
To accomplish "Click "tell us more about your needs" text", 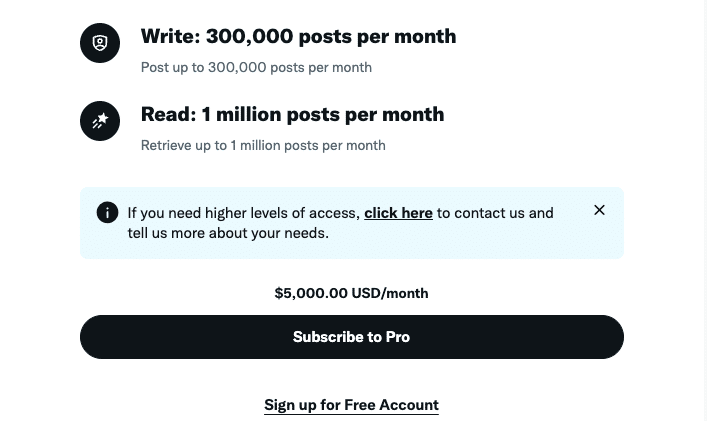I will (227, 233).
